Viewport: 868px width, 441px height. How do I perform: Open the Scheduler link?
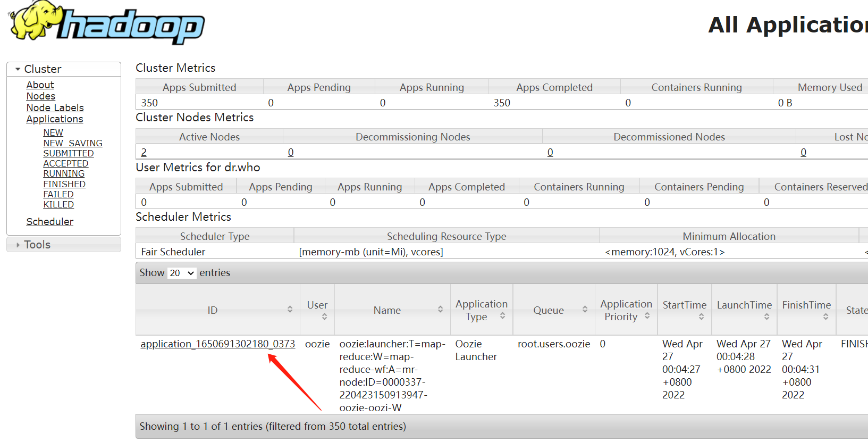(50, 222)
